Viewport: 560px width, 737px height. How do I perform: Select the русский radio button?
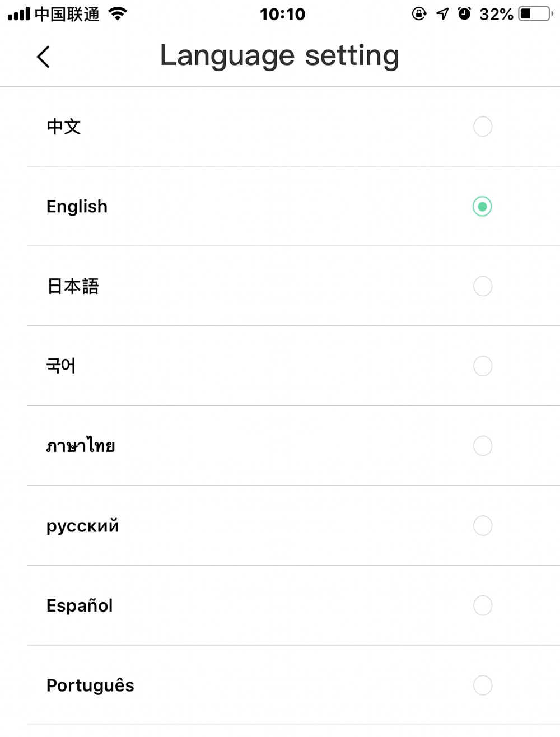[483, 526]
